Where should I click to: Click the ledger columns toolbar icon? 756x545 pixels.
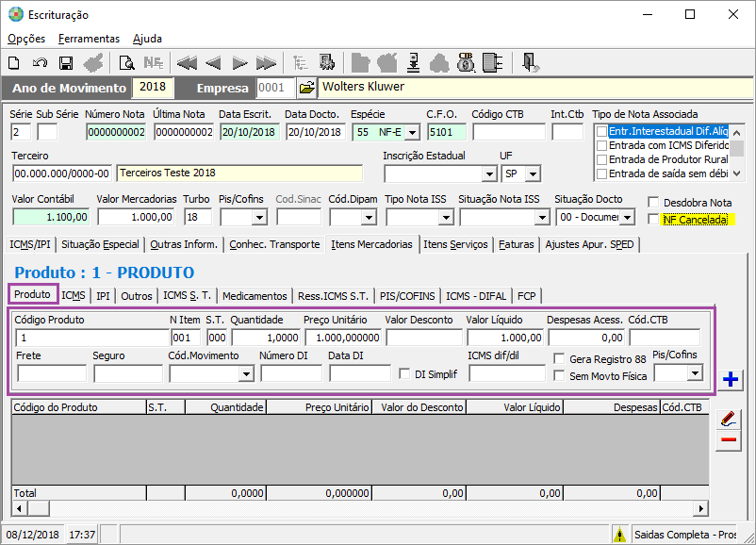492,62
